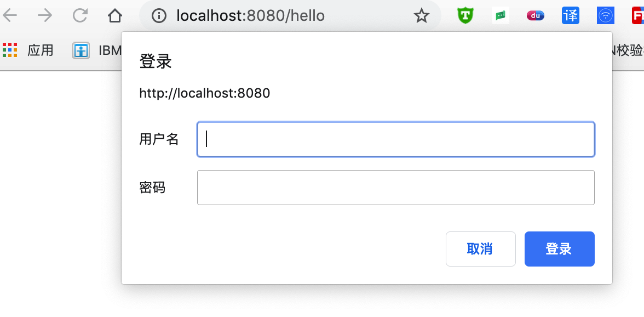Click the blue 登录 login button

[x=559, y=248]
